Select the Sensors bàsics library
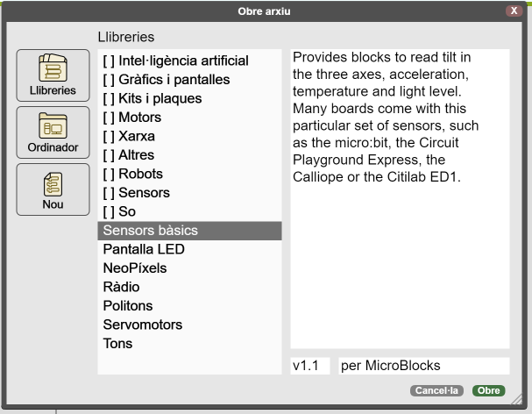 click(151, 231)
